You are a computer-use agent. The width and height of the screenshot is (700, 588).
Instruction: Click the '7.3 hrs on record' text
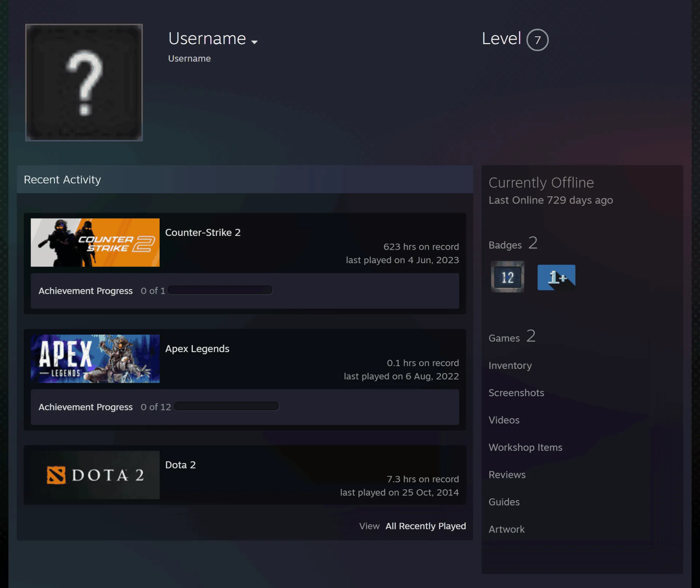point(423,479)
